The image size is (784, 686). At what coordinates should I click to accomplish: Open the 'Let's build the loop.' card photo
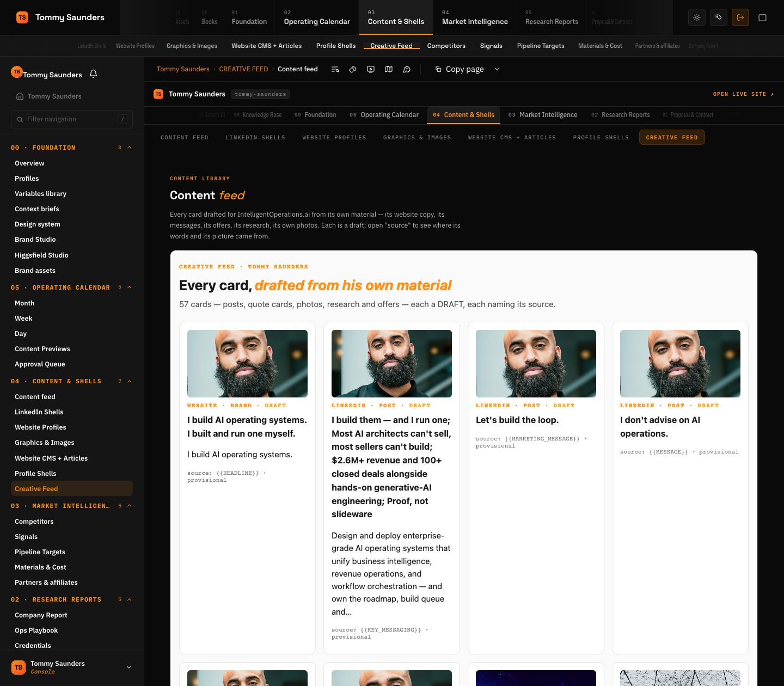point(536,364)
